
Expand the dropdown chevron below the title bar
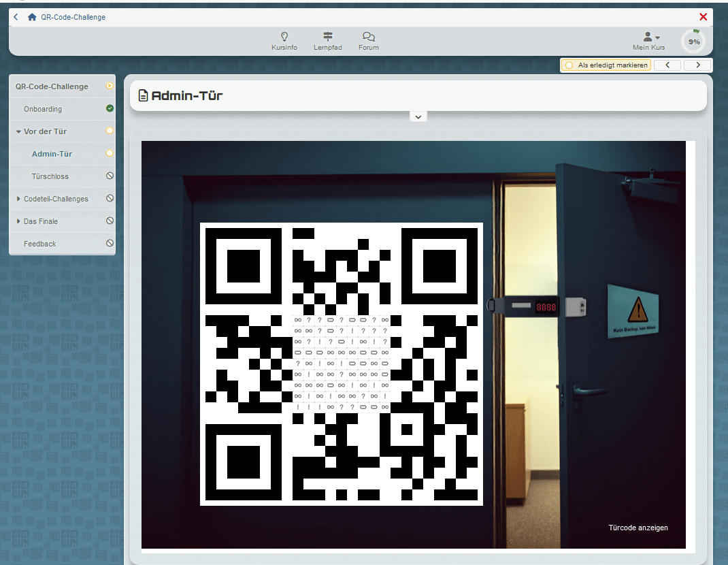coord(418,117)
